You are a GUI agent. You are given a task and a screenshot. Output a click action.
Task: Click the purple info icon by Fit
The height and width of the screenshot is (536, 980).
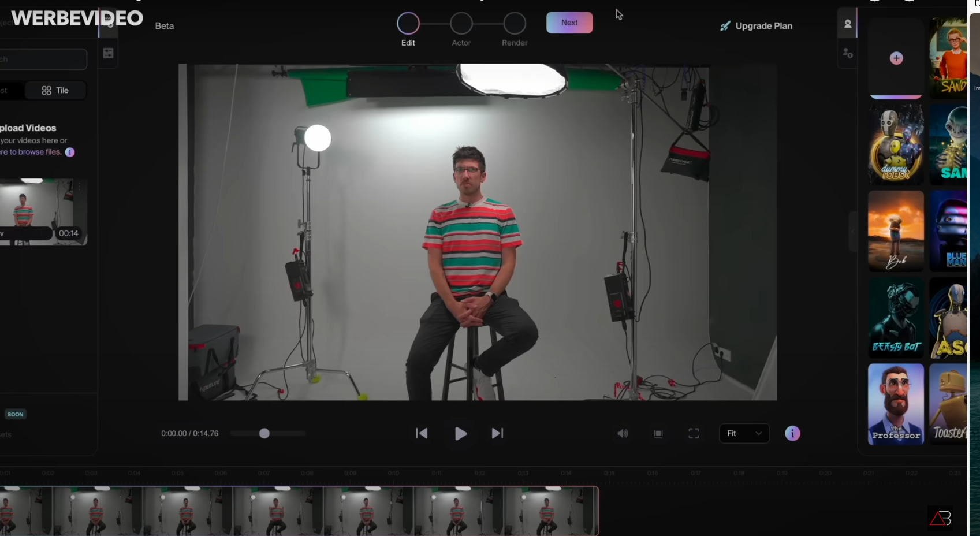pyautogui.click(x=792, y=433)
